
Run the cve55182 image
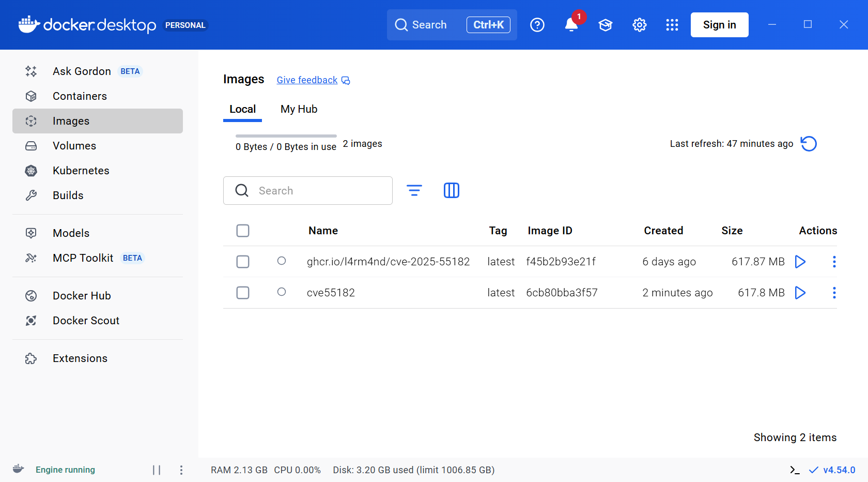point(800,293)
